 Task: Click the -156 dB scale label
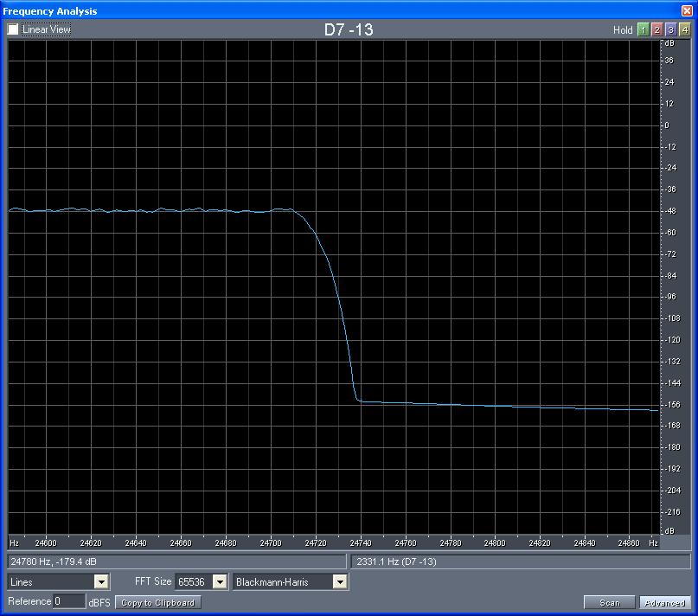671,405
